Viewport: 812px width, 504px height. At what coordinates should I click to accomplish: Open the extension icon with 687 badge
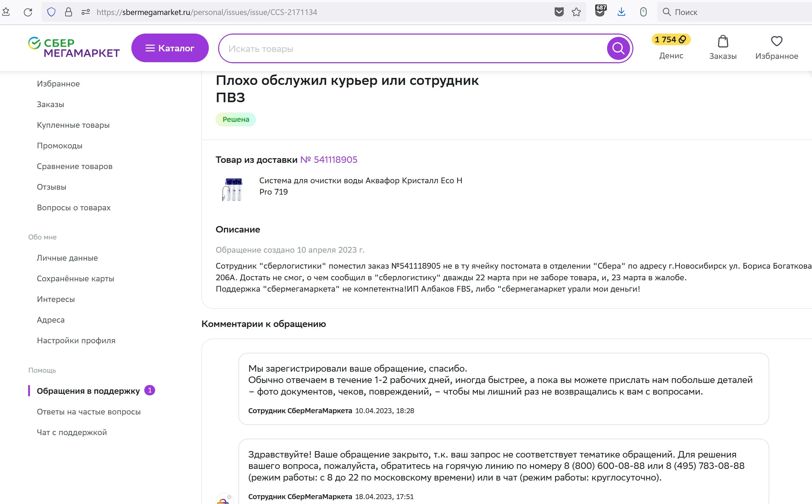click(600, 11)
